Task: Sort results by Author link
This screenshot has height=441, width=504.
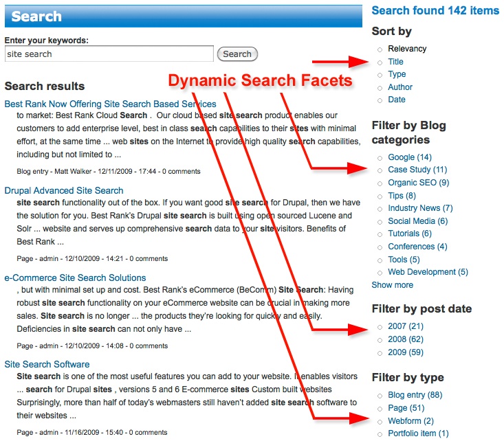Action: tap(400, 87)
